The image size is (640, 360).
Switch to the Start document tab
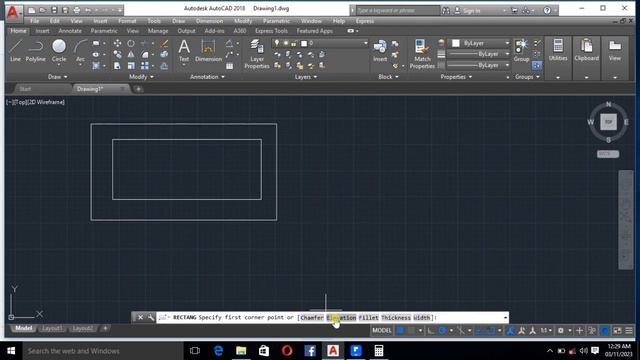tap(25, 89)
